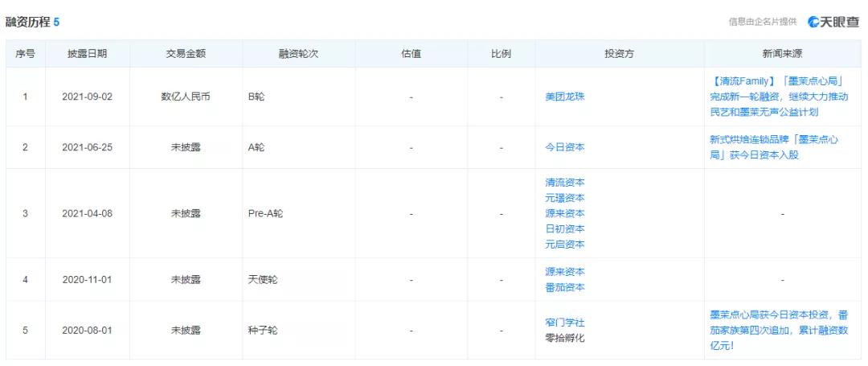Open investor link 元璟资本
Image resolution: width=868 pixels, height=366 pixels.
coord(565,198)
